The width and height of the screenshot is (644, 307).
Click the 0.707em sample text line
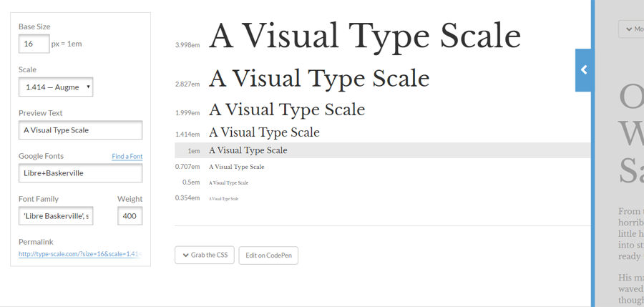point(236,167)
